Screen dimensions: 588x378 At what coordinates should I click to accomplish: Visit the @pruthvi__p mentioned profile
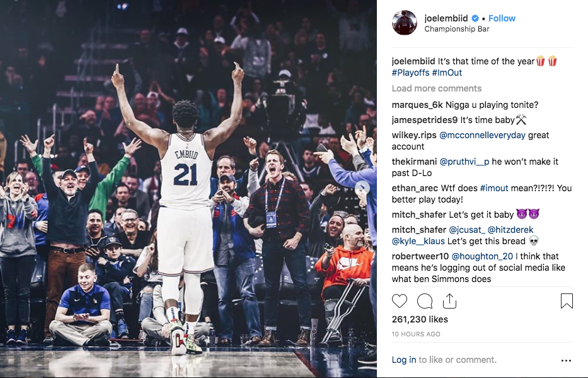coord(464,162)
